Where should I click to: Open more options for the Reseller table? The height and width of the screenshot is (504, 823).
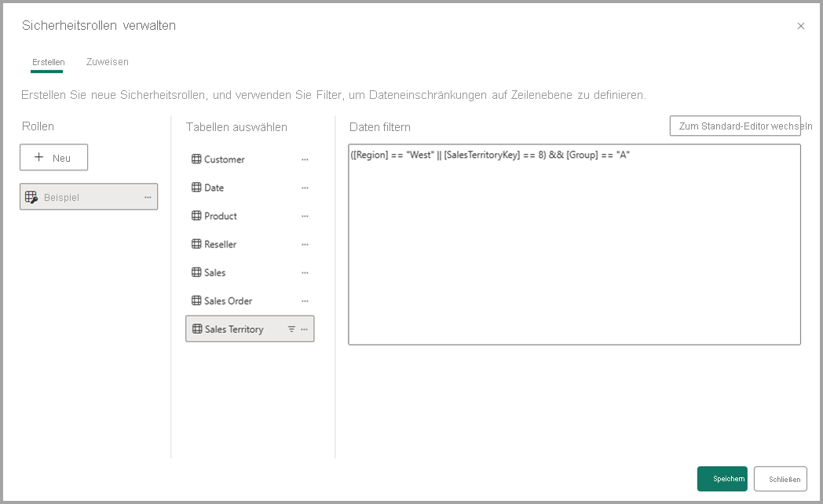[x=305, y=244]
